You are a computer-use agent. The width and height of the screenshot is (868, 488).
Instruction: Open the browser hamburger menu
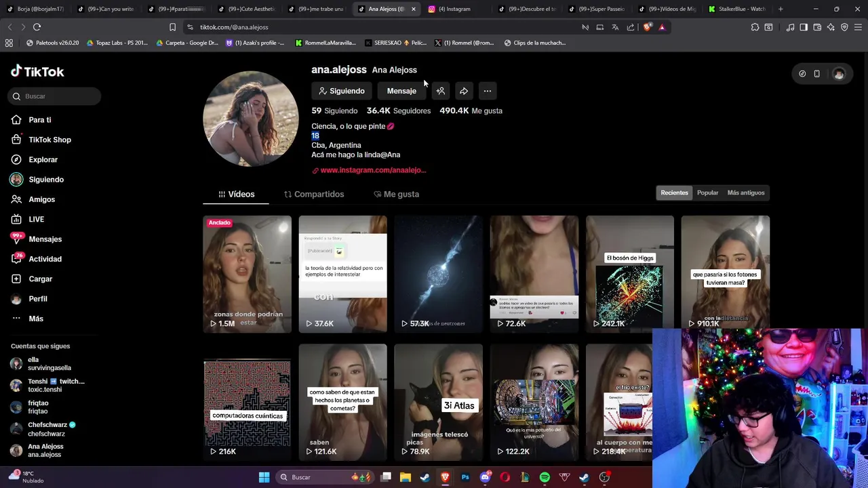pyautogui.click(x=859, y=27)
